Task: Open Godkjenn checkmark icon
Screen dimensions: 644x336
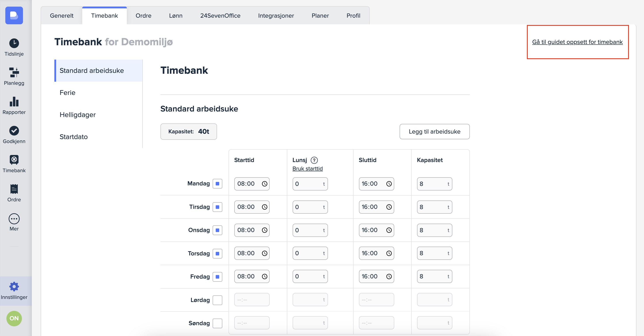Action: point(14,131)
